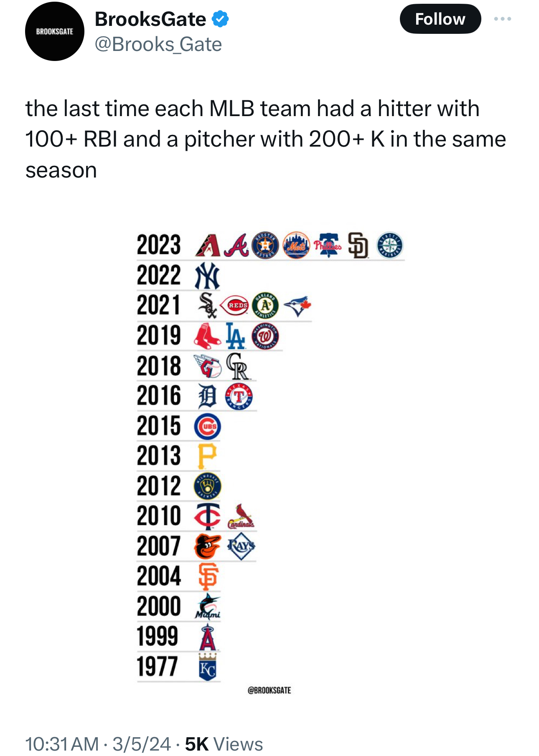Click the Seattle Mariners logo
Viewport: 539px width, 756px height.
[390, 245]
